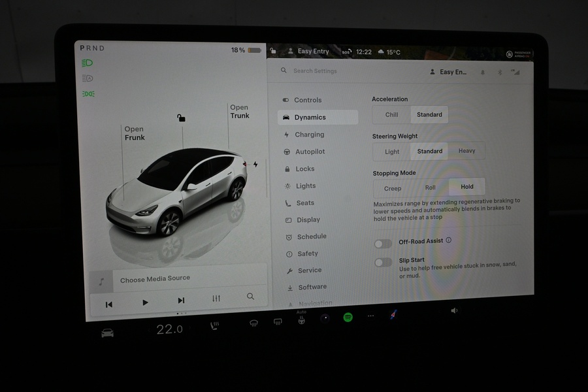Adjust the 22.0 cabin temperature control
The height and width of the screenshot is (392, 588).
pyautogui.click(x=169, y=329)
